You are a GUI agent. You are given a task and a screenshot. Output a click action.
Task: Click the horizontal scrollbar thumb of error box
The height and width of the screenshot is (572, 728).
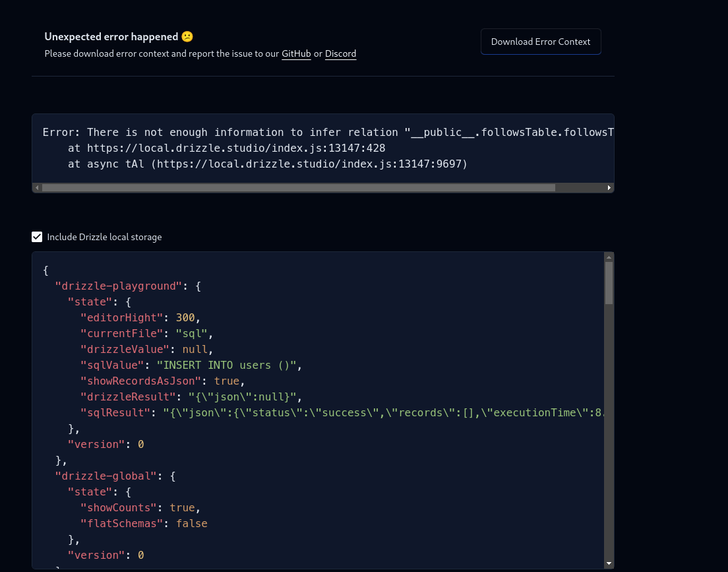coord(299,188)
